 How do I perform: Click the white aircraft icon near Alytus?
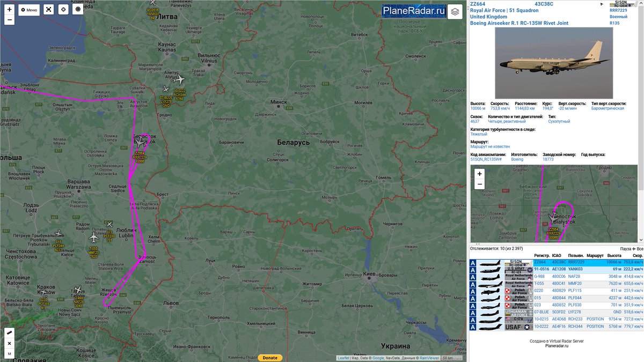(180, 80)
